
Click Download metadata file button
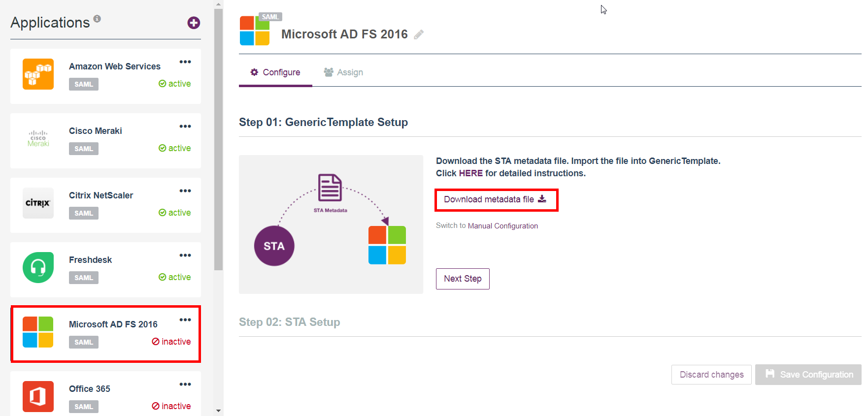pos(496,199)
